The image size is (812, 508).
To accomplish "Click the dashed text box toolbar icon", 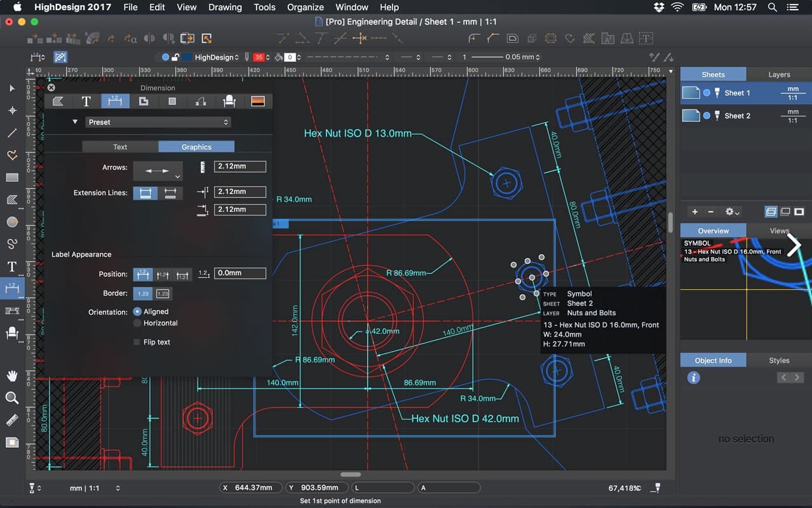I will pos(646,39).
